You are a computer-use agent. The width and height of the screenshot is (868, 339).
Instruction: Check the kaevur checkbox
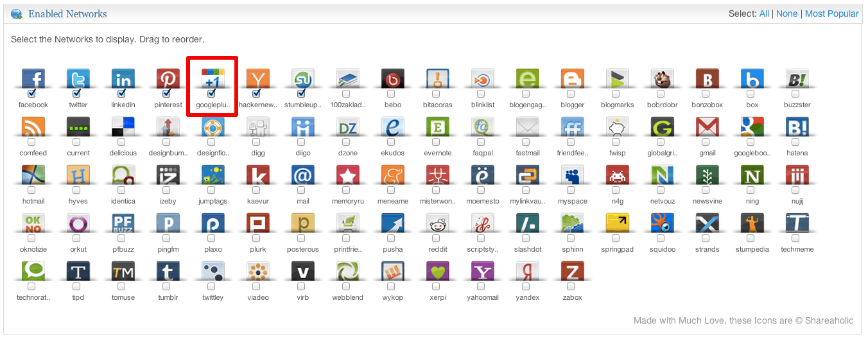[256, 190]
